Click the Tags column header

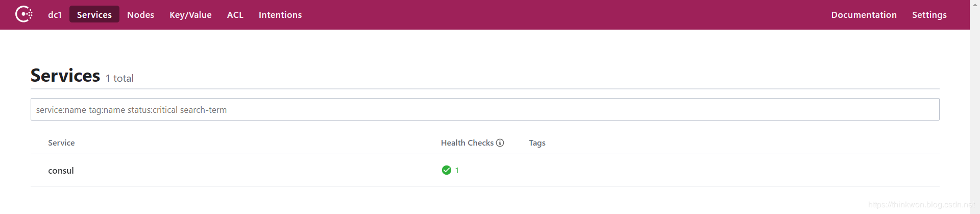coord(537,143)
